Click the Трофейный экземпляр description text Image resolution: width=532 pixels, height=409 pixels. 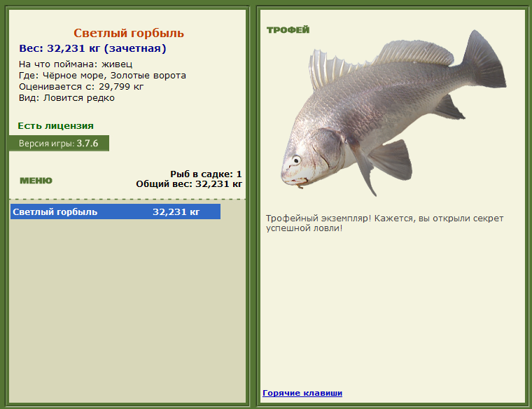(384, 223)
